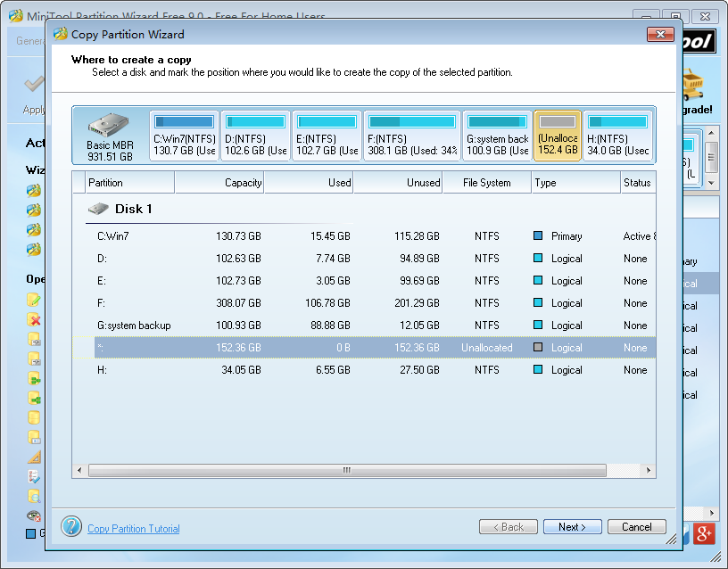Click the Next button
Image resolution: width=728 pixels, height=569 pixels.
[572, 527]
